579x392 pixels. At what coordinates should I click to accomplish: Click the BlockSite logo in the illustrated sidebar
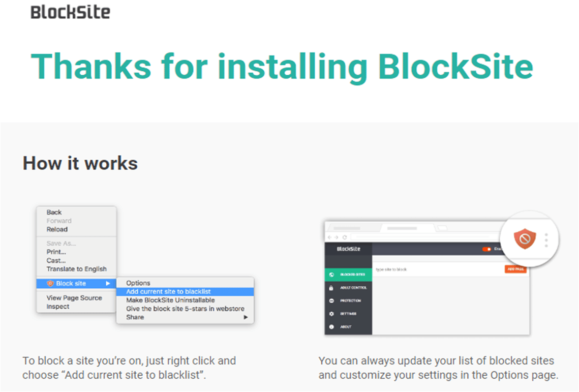click(x=348, y=249)
